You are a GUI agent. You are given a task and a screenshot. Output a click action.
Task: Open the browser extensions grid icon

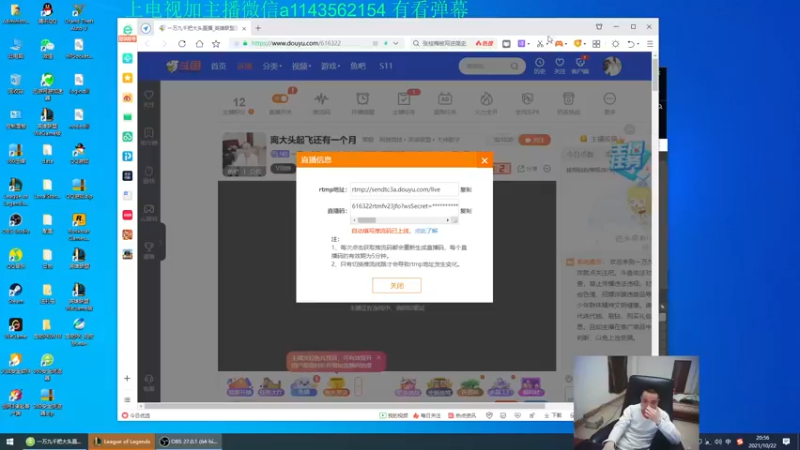coord(596,44)
